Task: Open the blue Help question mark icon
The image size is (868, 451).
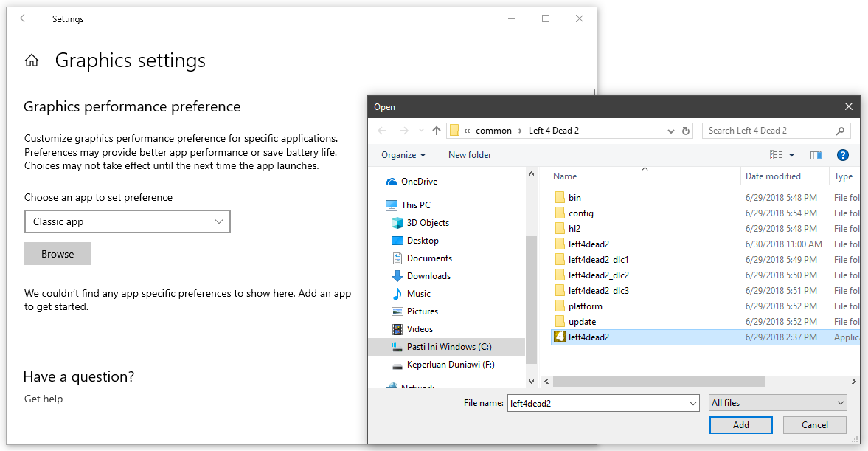Action: [x=843, y=155]
